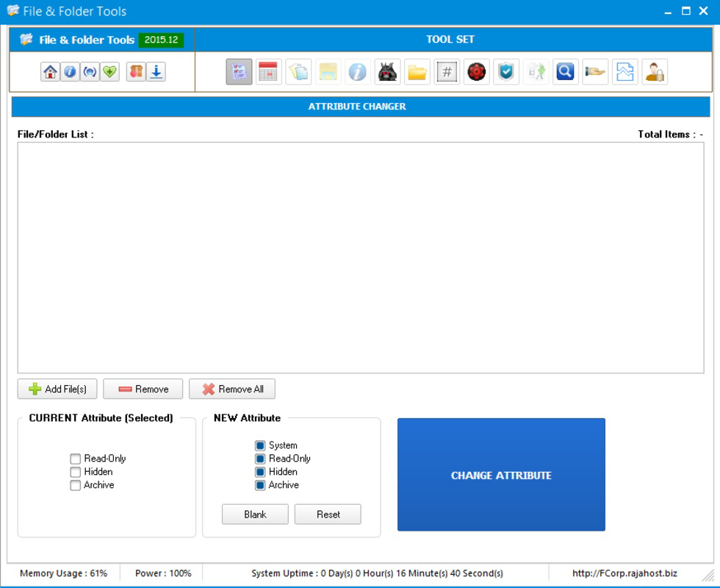Click the blue info (about) icon
The height and width of the screenshot is (588, 720).
(x=68, y=71)
